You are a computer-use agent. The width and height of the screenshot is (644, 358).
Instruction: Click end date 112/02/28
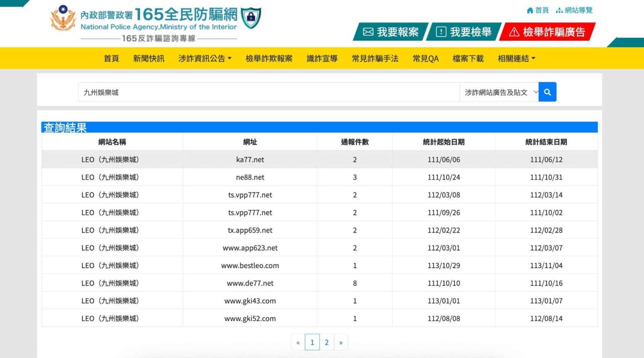(546, 230)
